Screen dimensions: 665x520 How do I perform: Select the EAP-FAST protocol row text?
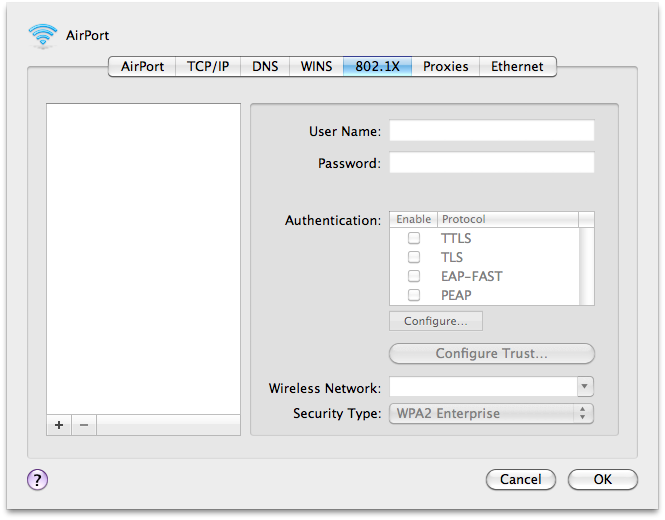coord(472,277)
